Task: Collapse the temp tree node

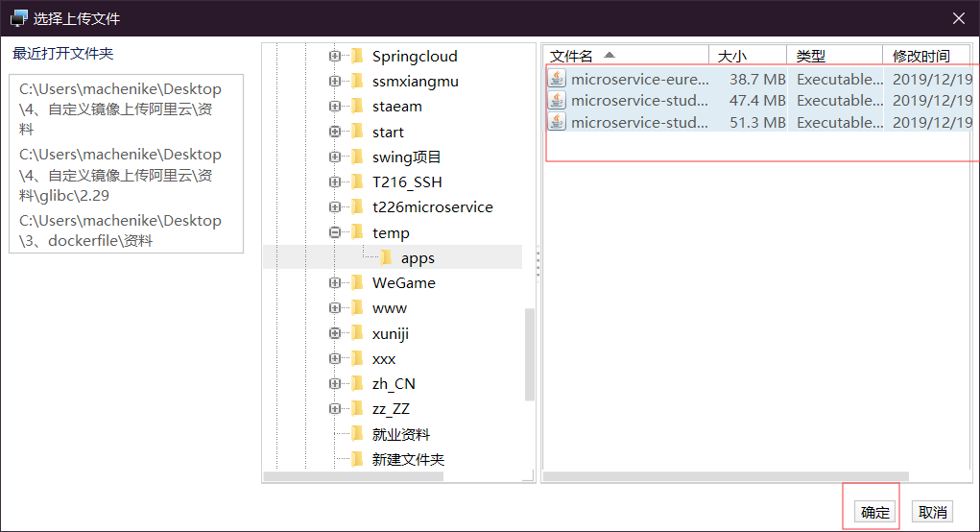Action: click(x=335, y=232)
